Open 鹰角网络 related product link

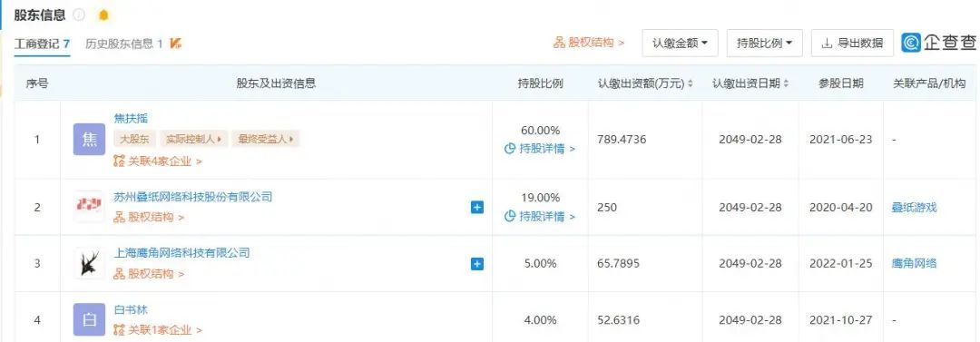pyautogui.click(x=914, y=263)
